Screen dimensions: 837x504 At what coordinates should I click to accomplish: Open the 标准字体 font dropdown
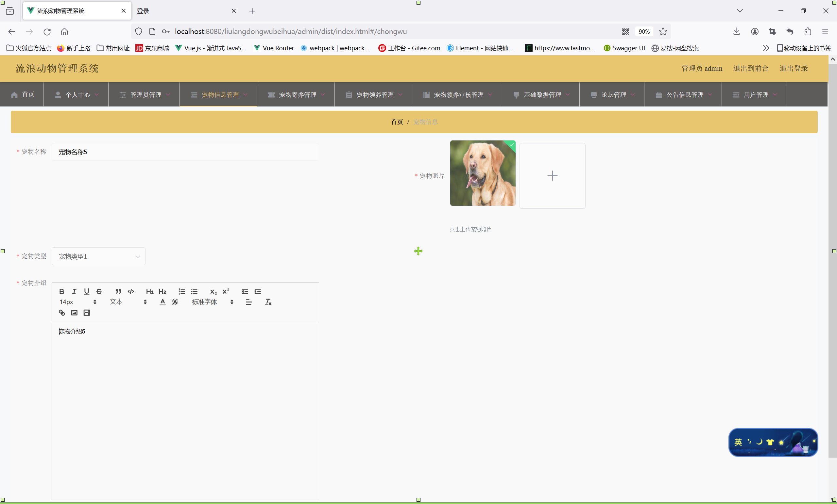[212, 302]
